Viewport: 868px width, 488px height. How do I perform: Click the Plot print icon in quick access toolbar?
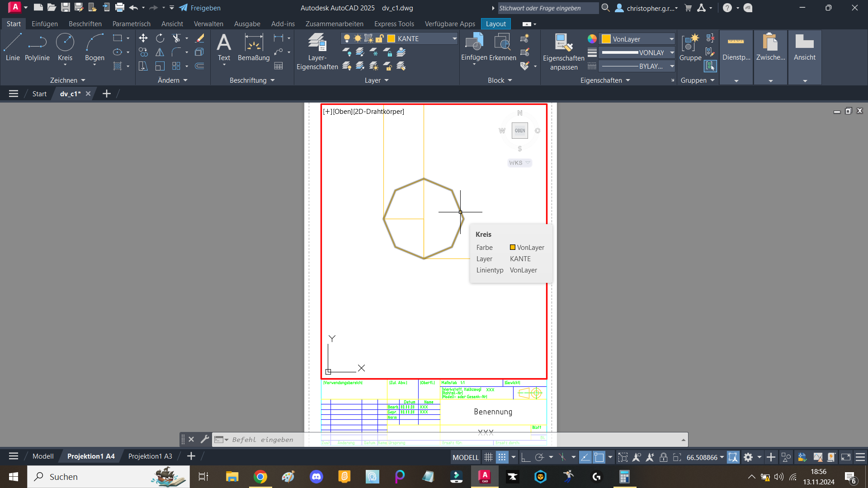click(120, 8)
